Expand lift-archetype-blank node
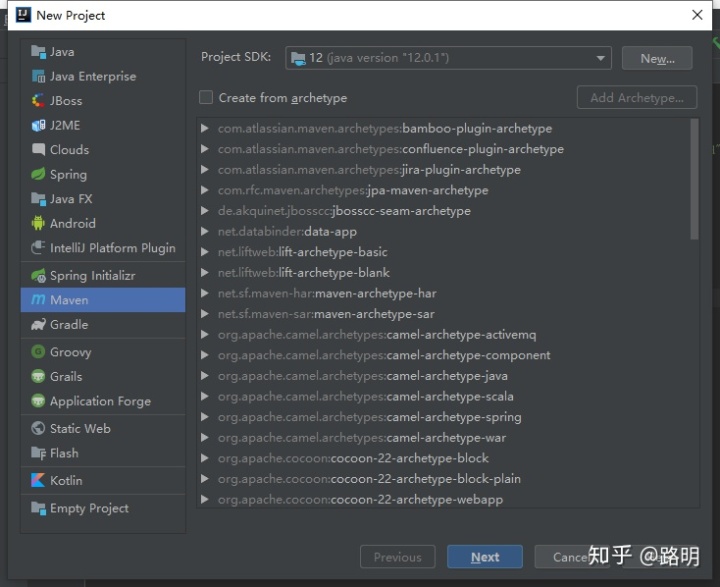Screen dimensions: 720x587 [x=205, y=272]
